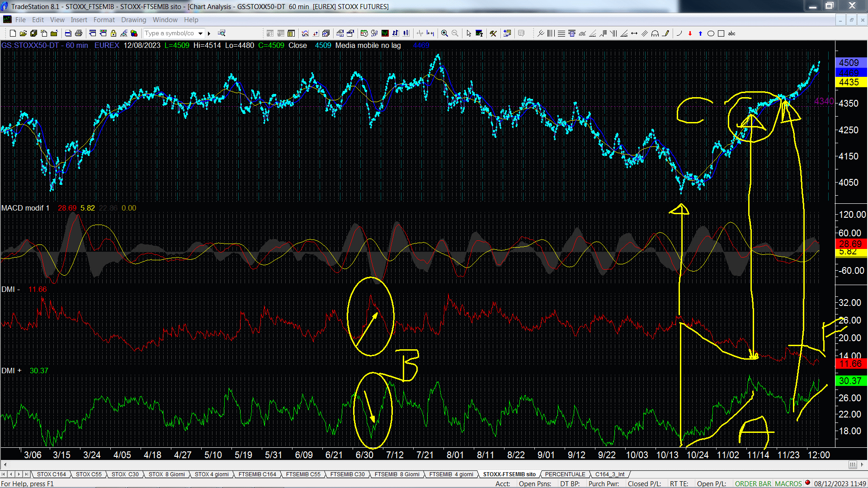Click the Zoom in magnifier

pyautogui.click(x=444, y=33)
